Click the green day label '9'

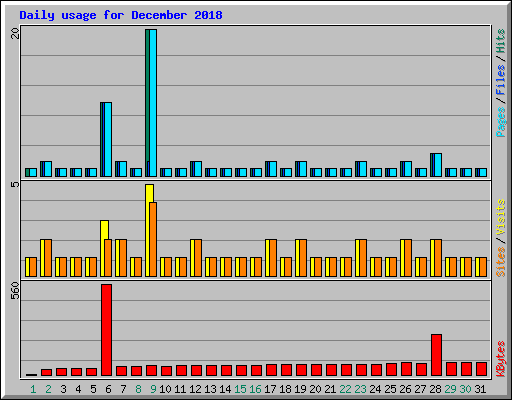153,389
